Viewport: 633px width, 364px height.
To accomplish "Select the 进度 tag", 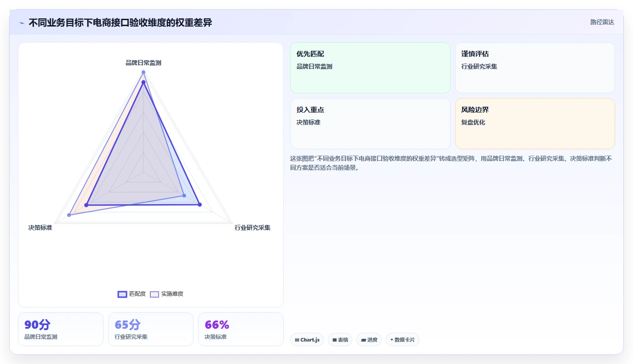I will (x=369, y=340).
